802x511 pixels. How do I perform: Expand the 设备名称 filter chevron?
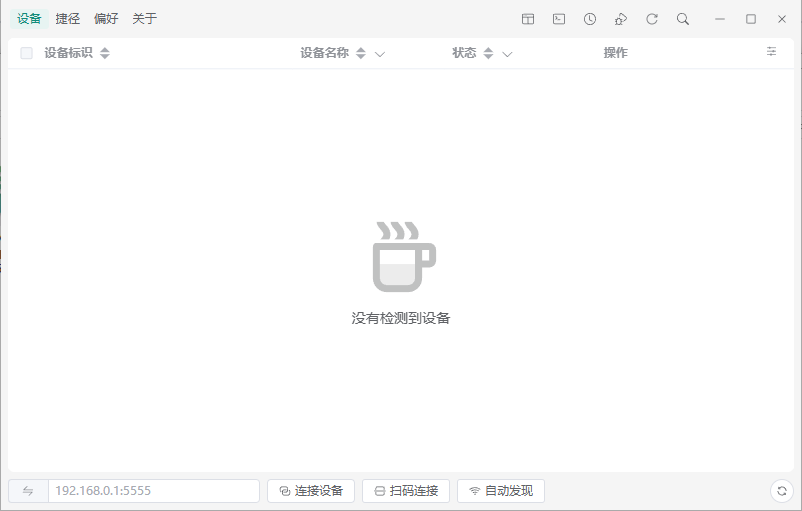point(380,54)
